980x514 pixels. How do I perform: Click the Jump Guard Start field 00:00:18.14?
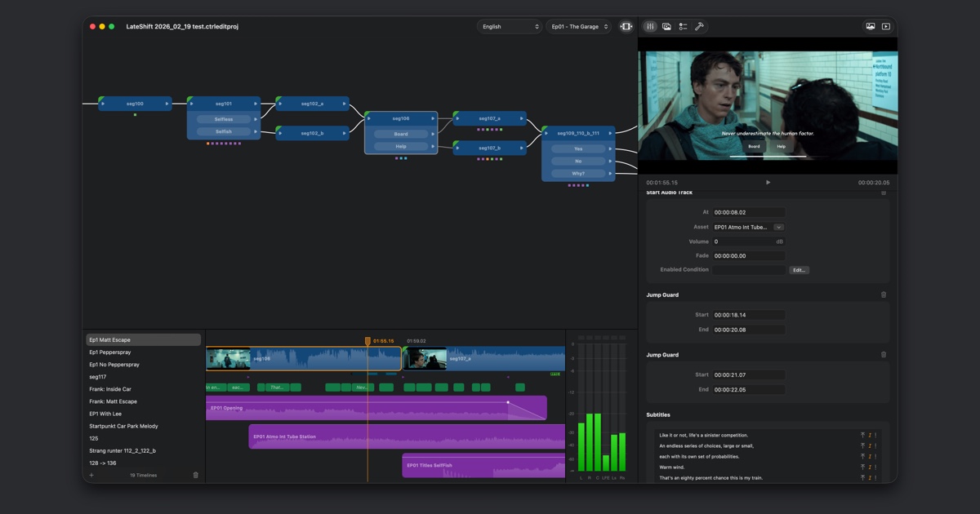pos(748,315)
